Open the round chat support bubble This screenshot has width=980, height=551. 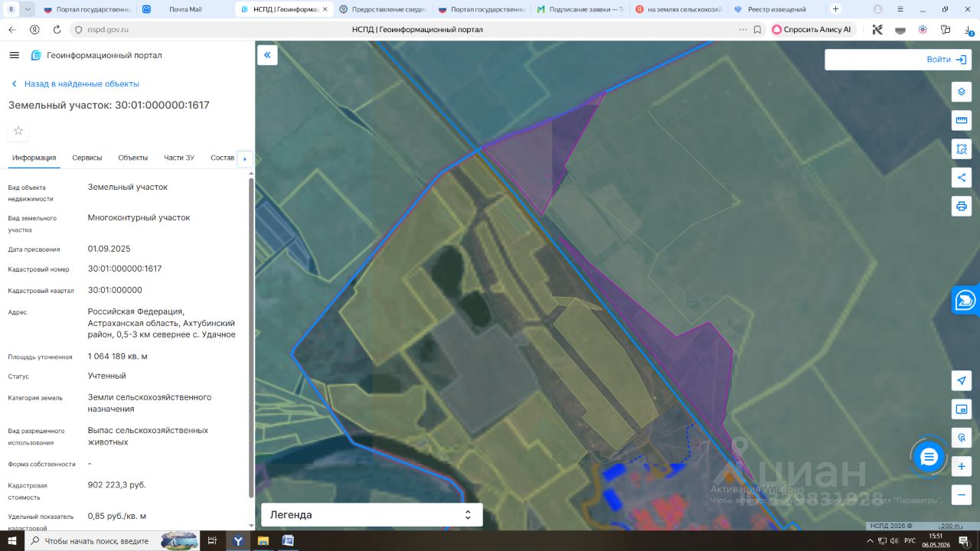pyautogui.click(x=929, y=458)
